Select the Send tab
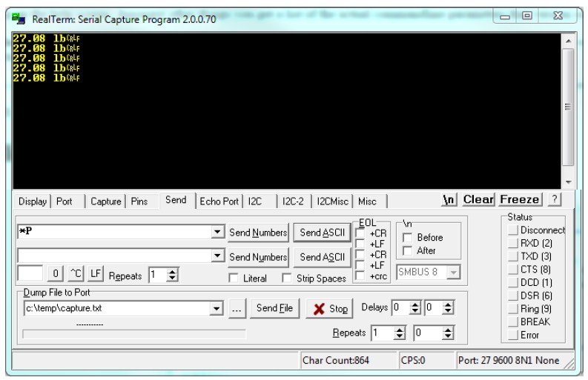 click(176, 200)
